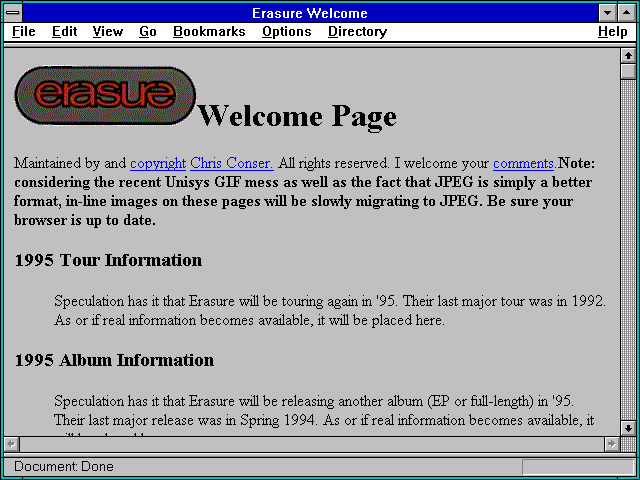Viewport: 640px width, 480px height.
Task: Click the Erasure logo image
Action: click(x=105, y=95)
